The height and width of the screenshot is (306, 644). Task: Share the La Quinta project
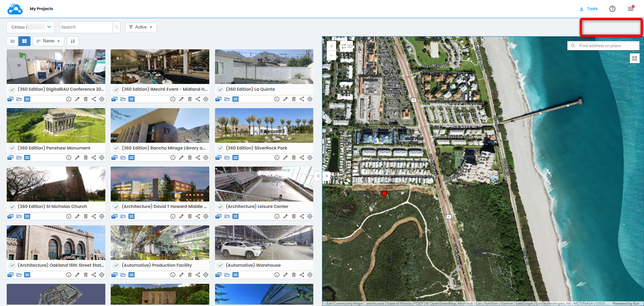[302, 99]
